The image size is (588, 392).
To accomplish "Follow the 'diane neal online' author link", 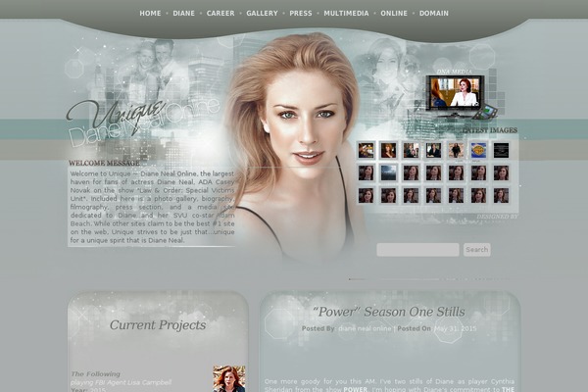I will (x=365, y=328).
